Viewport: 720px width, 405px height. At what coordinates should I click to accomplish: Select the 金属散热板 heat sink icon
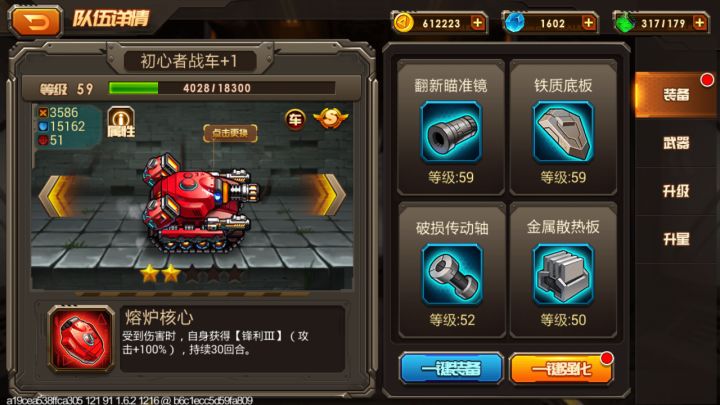coord(563,275)
